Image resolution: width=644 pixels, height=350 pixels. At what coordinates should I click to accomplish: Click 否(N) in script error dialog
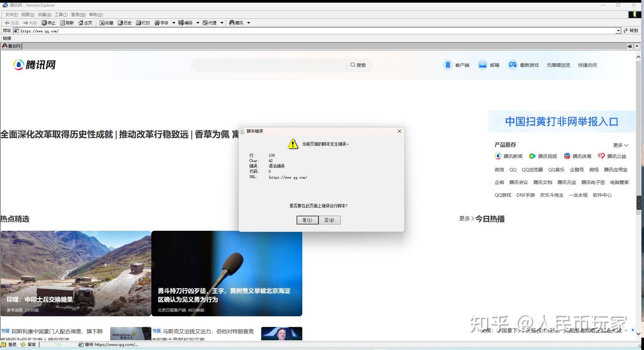click(x=329, y=220)
